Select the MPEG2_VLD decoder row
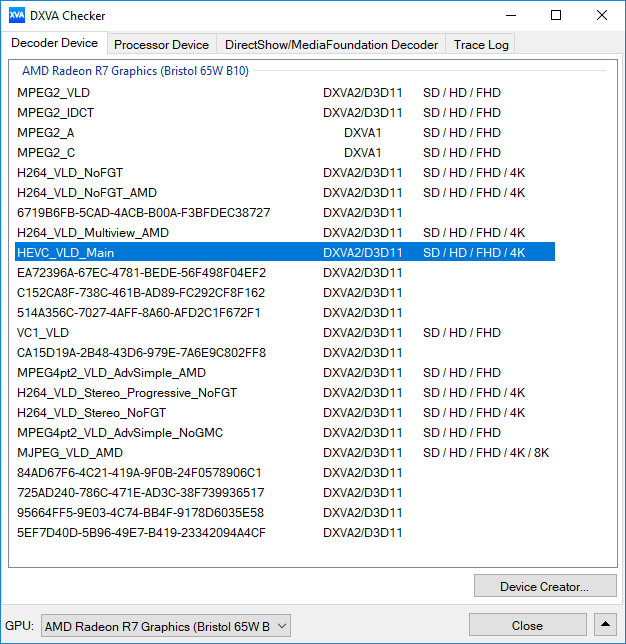Screen dimensions: 626x644 tap(285, 93)
